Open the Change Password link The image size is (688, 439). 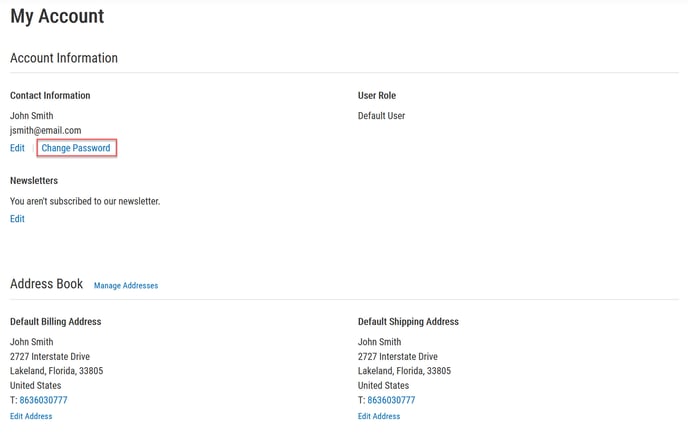pos(76,148)
